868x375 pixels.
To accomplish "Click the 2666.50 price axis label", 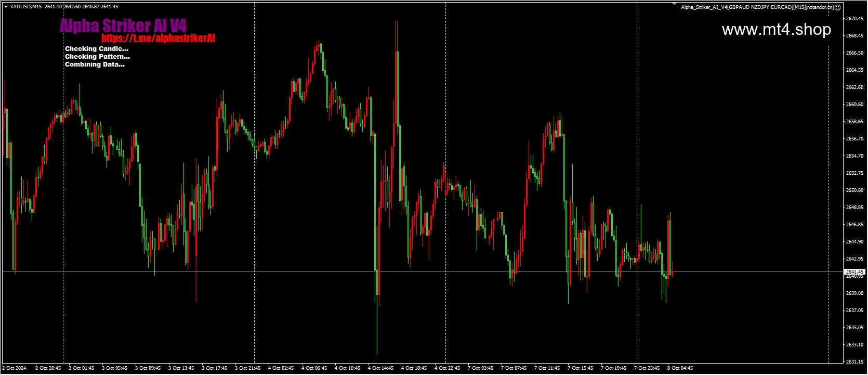I will (854, 53).
